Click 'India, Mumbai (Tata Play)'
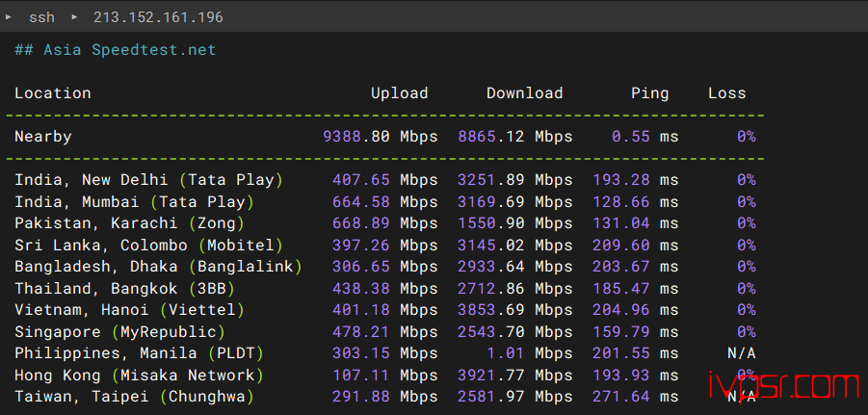 point(135,201)
